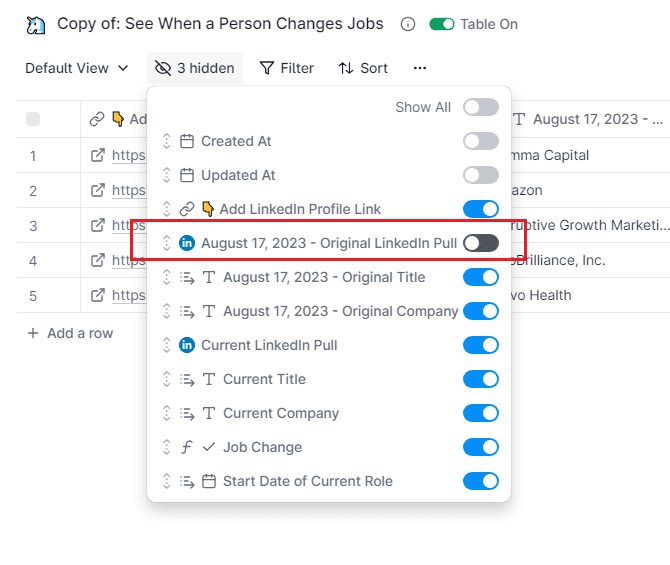Toggle the Table On switch

(442, 24)
